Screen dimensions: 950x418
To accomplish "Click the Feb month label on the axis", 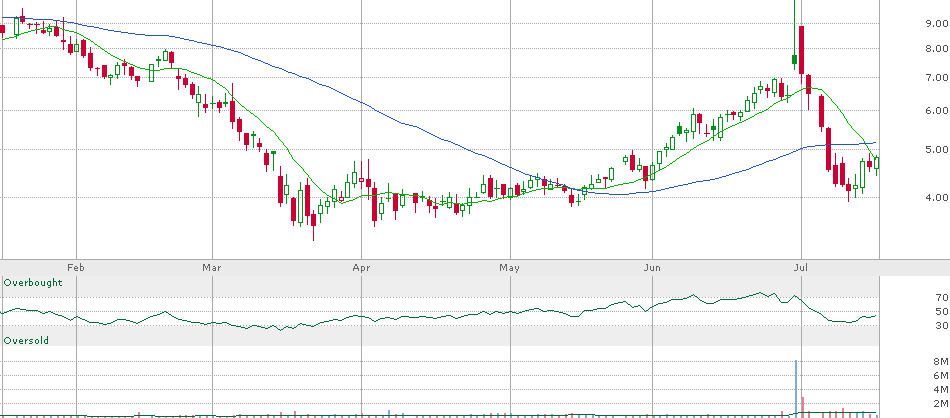I will (x=75, y=267).
